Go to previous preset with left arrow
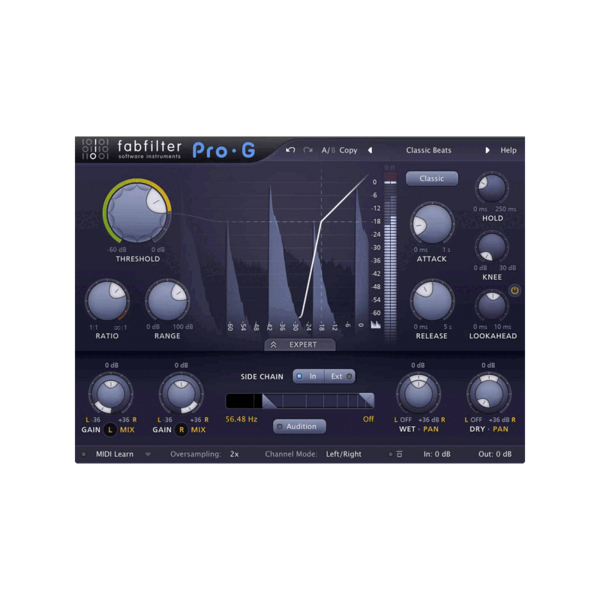 click(370, 150)
